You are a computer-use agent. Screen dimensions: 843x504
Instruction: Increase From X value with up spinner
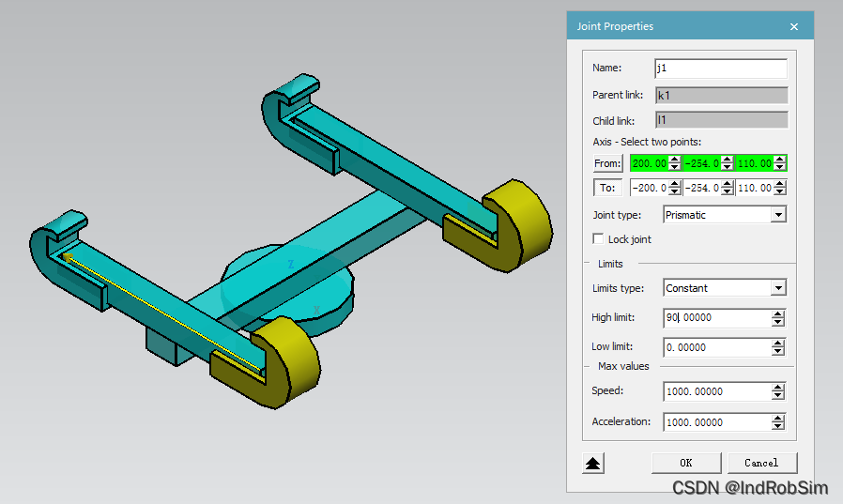point(675,159)
